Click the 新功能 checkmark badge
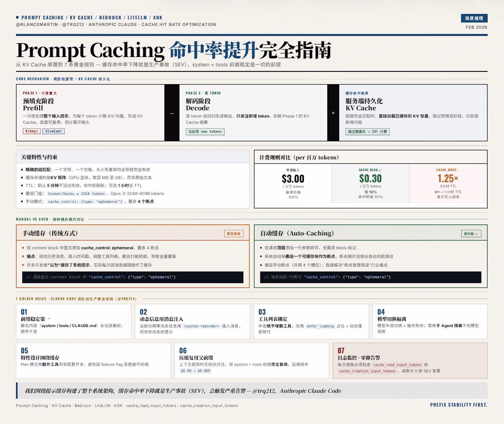 click(471, 233)
